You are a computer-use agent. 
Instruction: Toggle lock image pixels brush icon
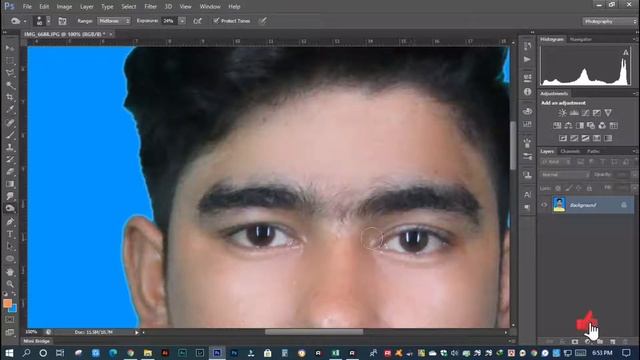(568, 188)
